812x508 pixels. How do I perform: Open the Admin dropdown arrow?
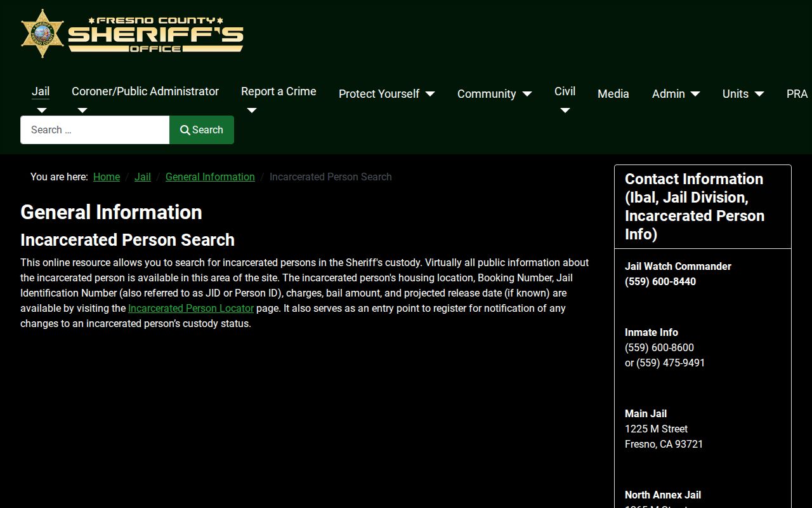coord(695,94)
